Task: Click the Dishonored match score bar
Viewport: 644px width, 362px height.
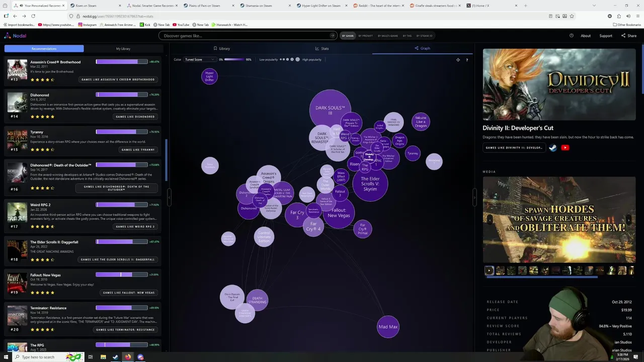Action: [122, 95]
